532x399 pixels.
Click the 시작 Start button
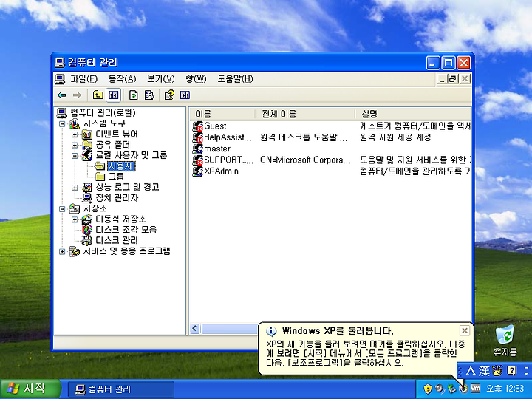[x=30, y=389]
